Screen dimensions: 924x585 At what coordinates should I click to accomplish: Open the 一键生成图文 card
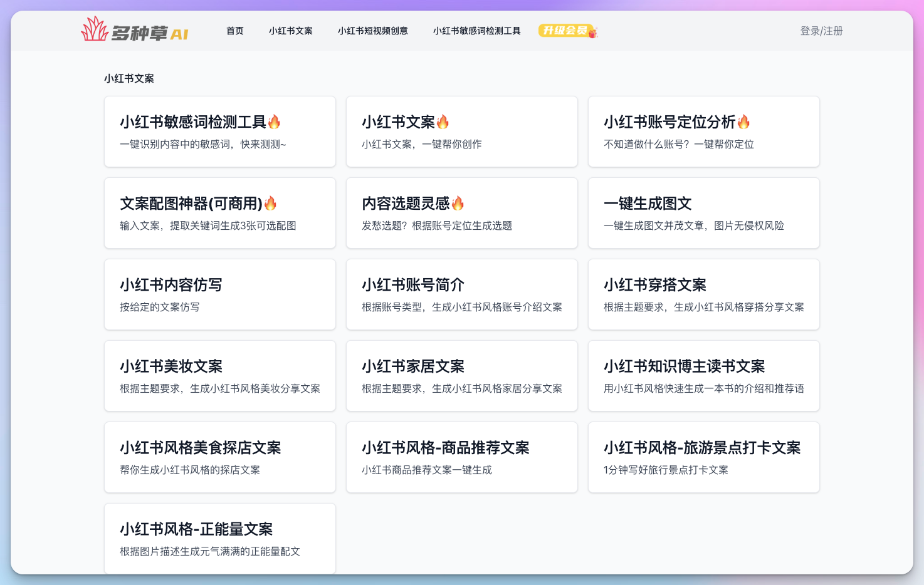704,213
